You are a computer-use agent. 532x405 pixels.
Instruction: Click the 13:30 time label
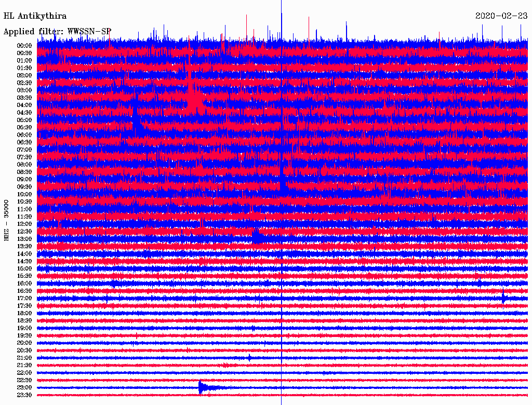(24, 247)
